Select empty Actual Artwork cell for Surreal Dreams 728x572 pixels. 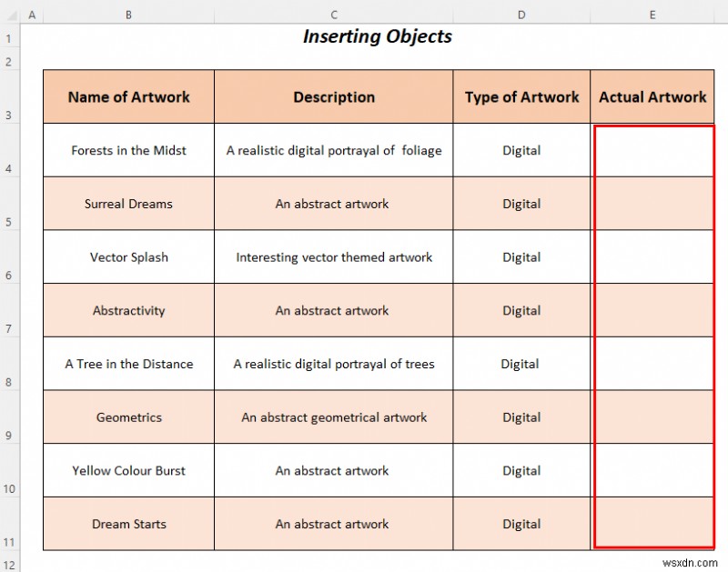tap(652, 203)
